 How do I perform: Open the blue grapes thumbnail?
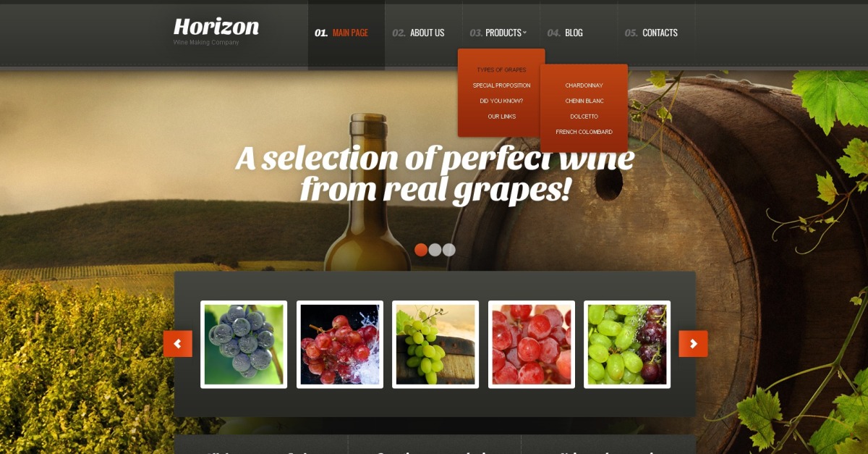[244, 345]
